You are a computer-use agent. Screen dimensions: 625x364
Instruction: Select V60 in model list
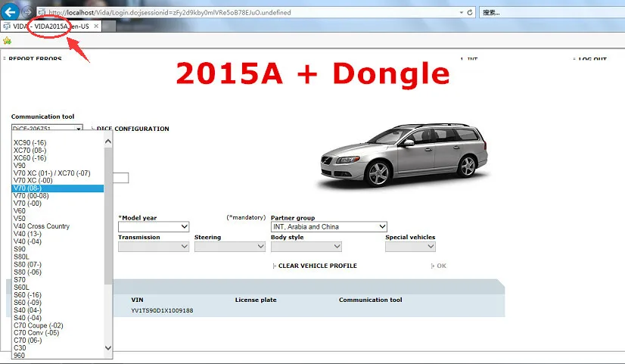tap(58, 210)
